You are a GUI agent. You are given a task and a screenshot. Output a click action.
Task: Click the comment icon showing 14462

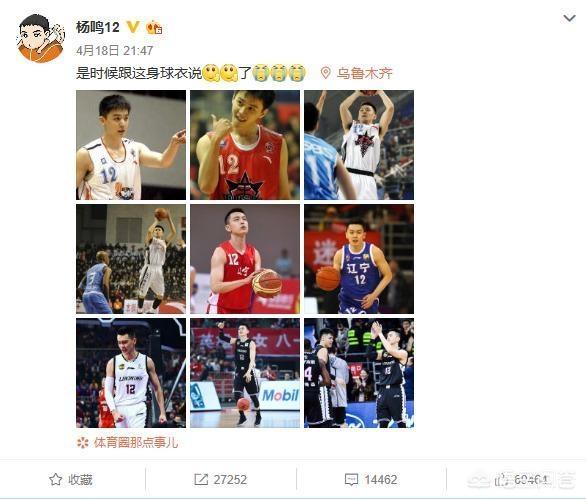tap(351, 479)
